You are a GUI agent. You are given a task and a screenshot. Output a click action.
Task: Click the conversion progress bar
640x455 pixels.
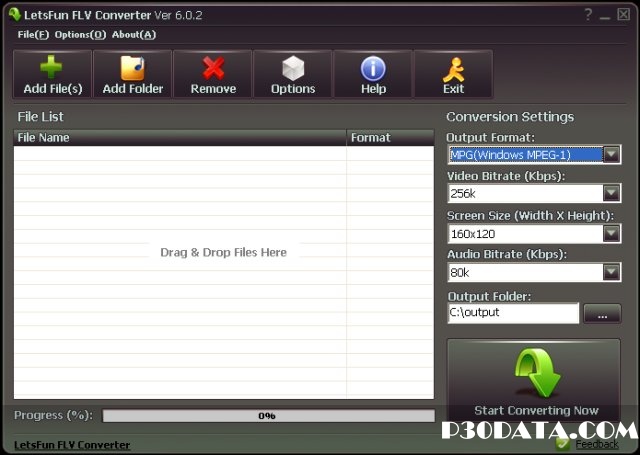(268, 415)
